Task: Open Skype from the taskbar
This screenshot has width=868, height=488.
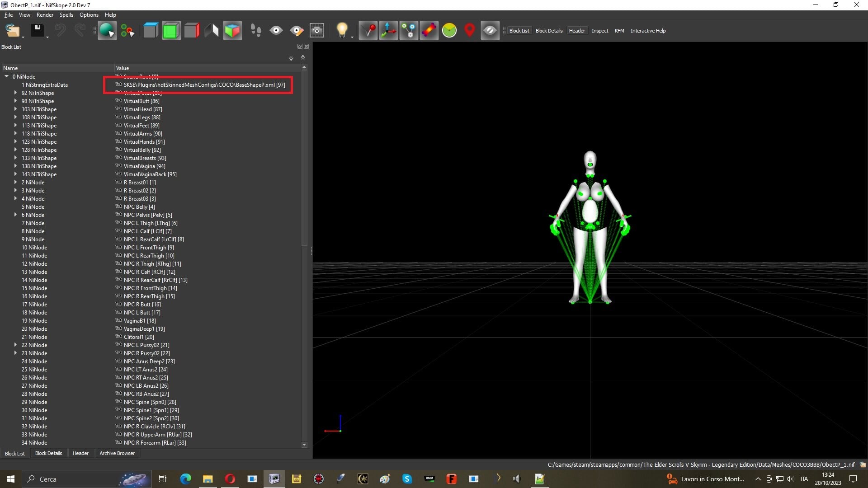Action: (407, 479)
